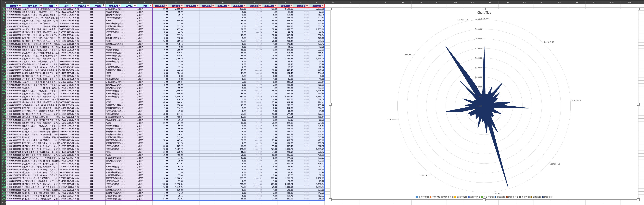Click the 2,500.00 axis label in chart
The height and width of the screenshot is (205, 644).
[x=478, y=48]
